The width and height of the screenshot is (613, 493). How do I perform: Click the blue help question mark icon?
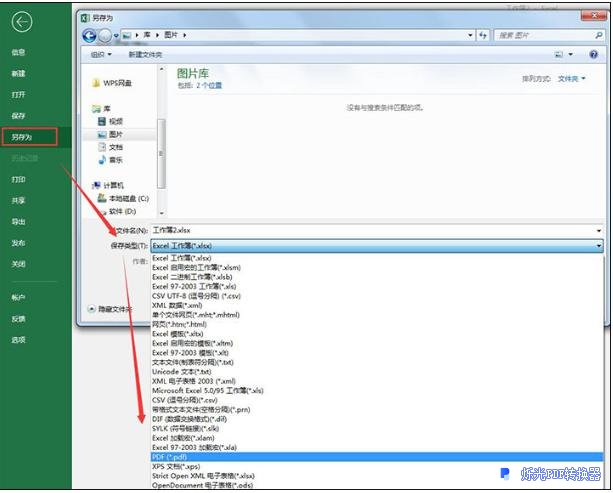[x=593, y=54]
